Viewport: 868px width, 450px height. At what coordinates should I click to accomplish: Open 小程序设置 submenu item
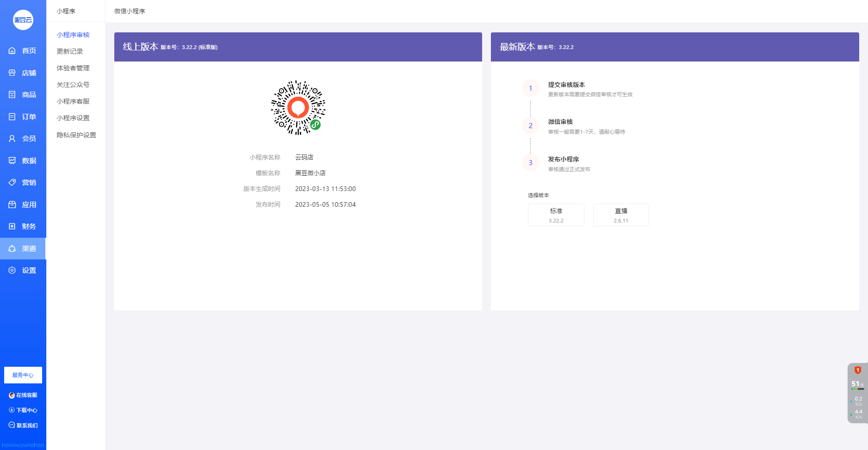click(x=73, y=118)
